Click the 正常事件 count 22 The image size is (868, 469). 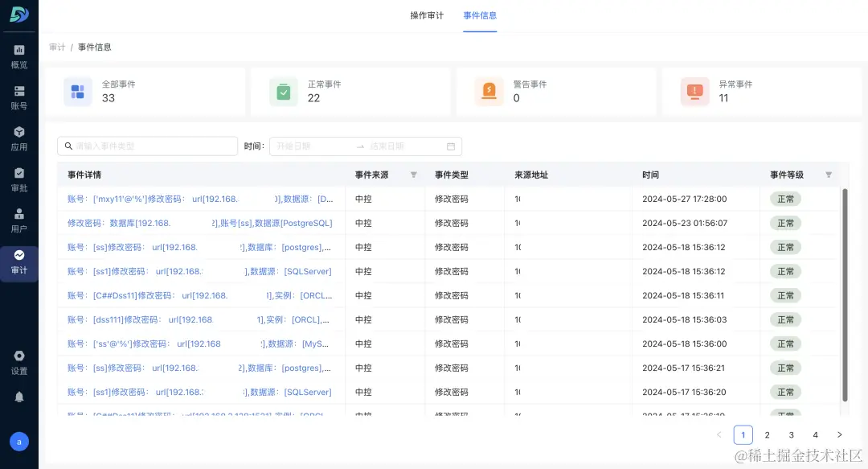[x=314, y=98]
